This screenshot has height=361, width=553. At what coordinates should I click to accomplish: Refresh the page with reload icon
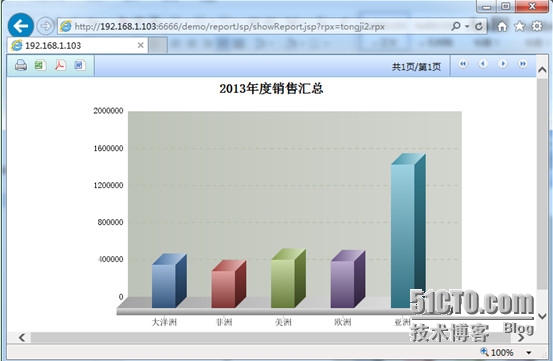pyautogui.click(x=478, y=26)
